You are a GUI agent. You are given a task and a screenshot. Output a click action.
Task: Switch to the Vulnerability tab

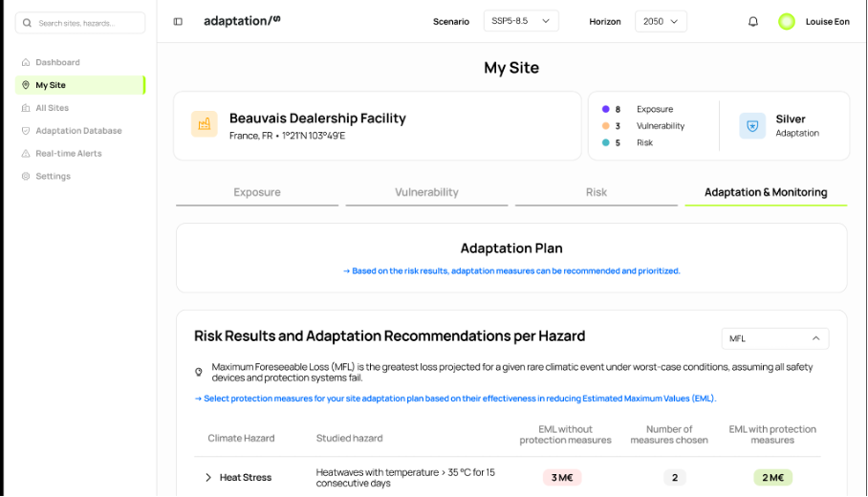coord(426,192)
